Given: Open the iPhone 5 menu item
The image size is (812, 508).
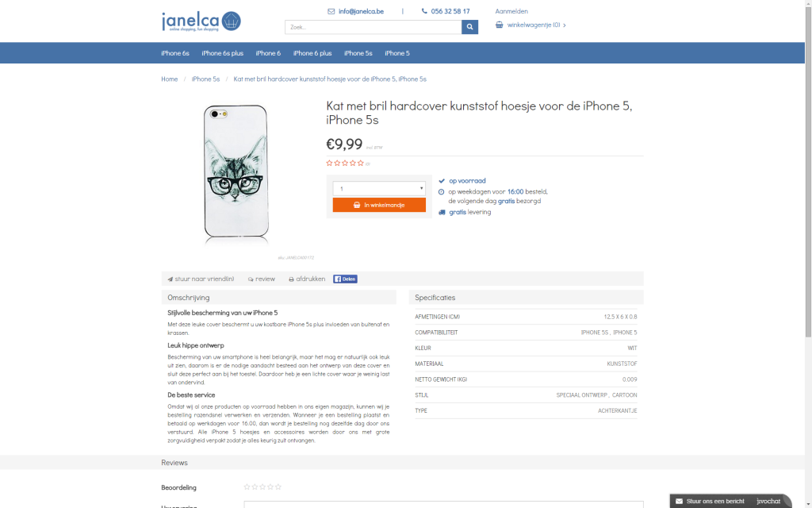Looking at the screenshot, I should click(397, 53).
